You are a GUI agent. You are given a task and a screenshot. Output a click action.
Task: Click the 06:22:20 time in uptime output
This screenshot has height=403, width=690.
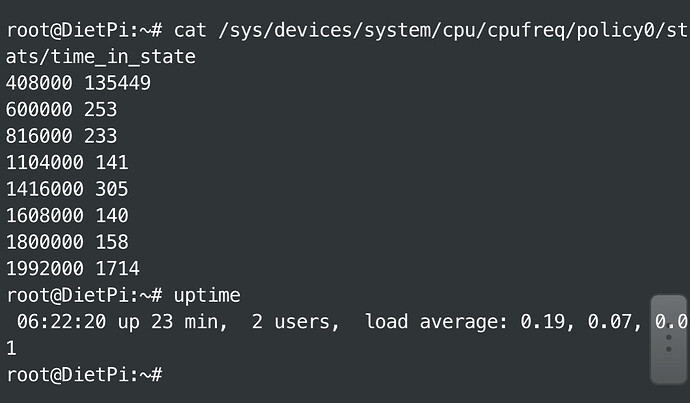point(62,322)
